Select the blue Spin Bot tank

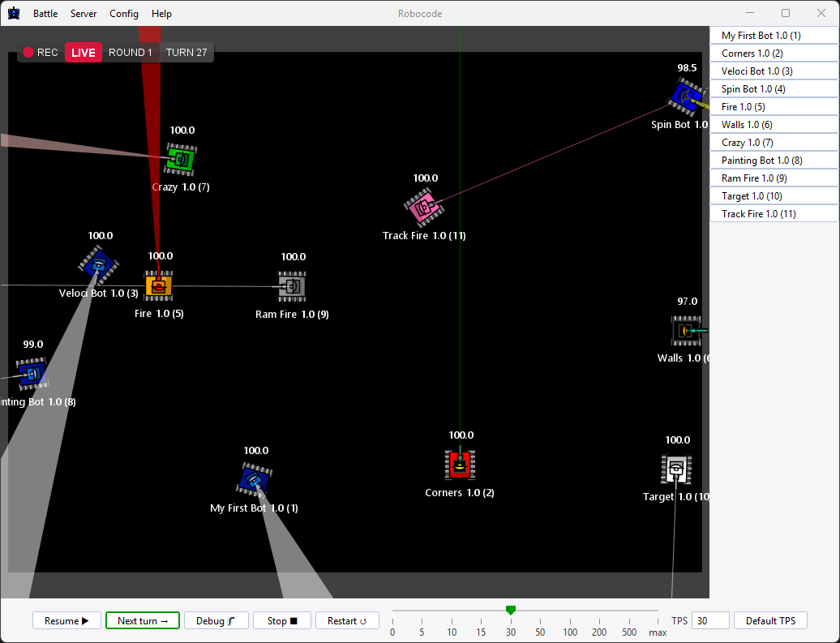686,97
